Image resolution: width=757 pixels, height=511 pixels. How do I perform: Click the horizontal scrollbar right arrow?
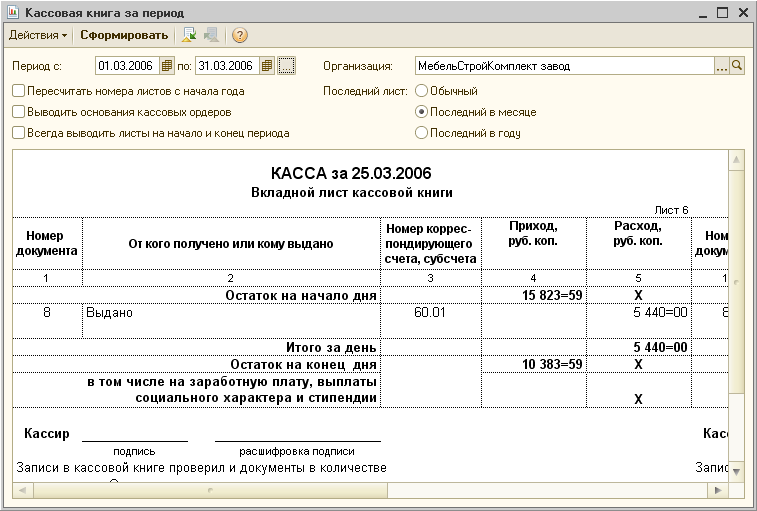tap(718, 491)
